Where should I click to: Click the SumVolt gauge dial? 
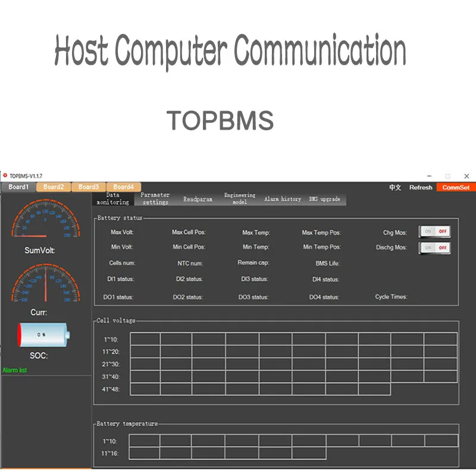(46, 218)
